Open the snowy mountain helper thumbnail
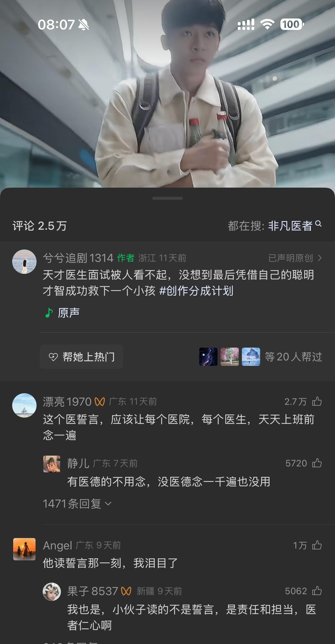Screen dimensions: 335x644 [251, 357]
